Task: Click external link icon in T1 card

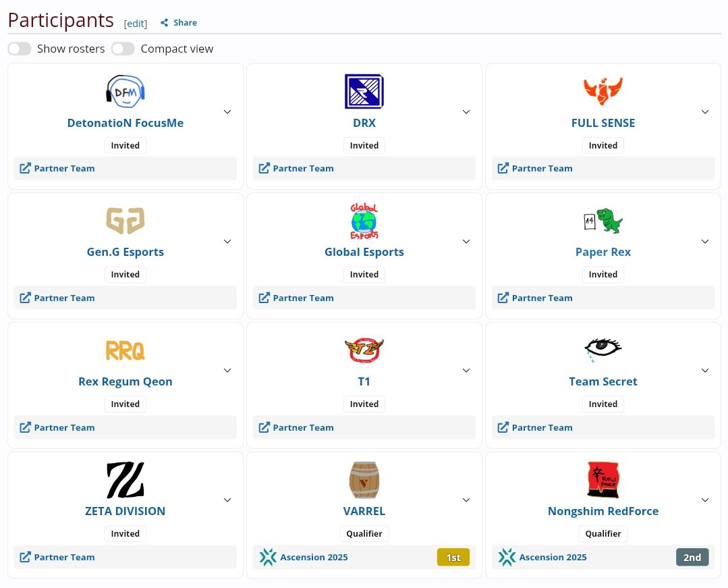Action: click(264, 427)
